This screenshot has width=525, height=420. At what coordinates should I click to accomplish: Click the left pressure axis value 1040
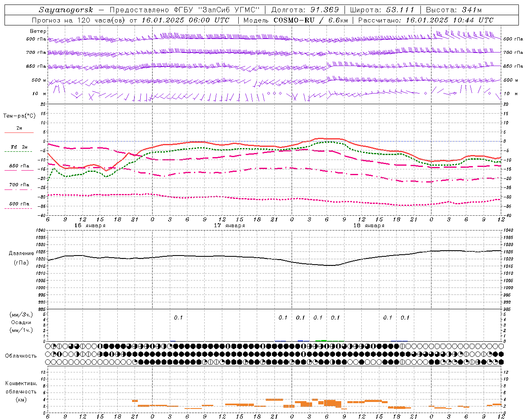pyautogui.click(x=40, y=231)
